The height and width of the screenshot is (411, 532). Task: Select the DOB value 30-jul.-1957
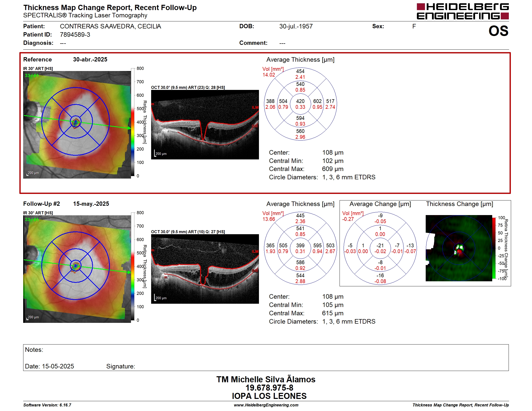click(x=296, y=26)
